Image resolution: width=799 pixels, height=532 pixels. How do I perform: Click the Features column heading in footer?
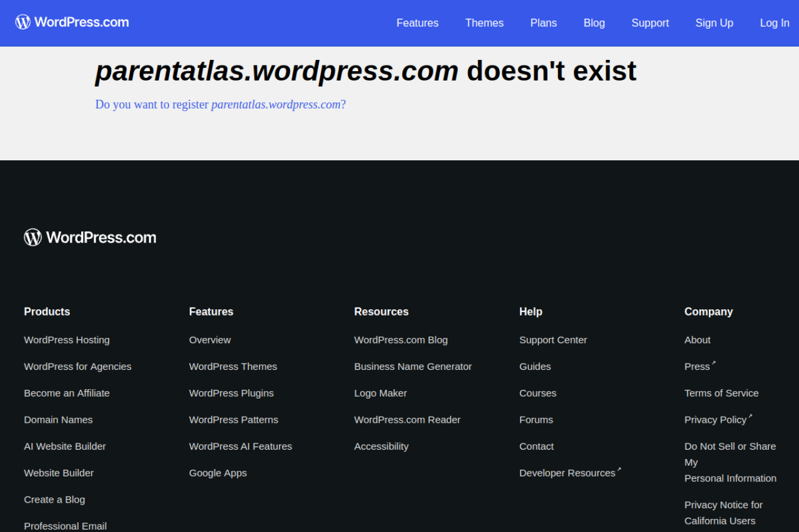point(211,312)
